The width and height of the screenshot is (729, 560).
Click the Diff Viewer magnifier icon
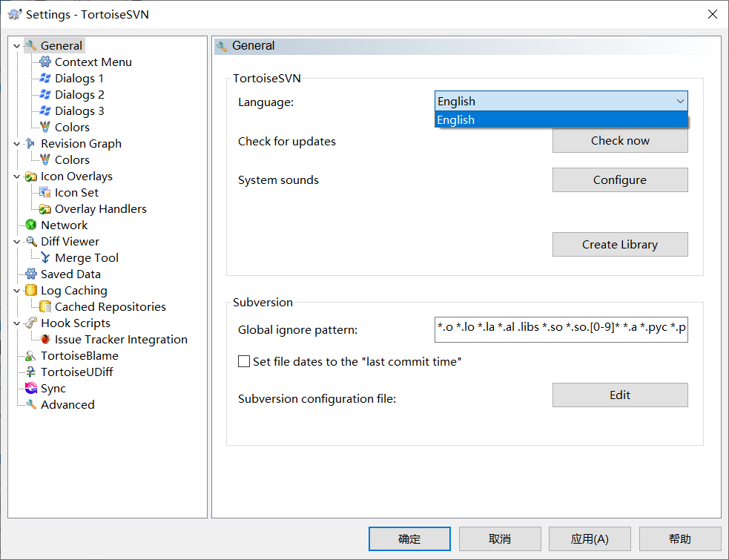point(30,241)
